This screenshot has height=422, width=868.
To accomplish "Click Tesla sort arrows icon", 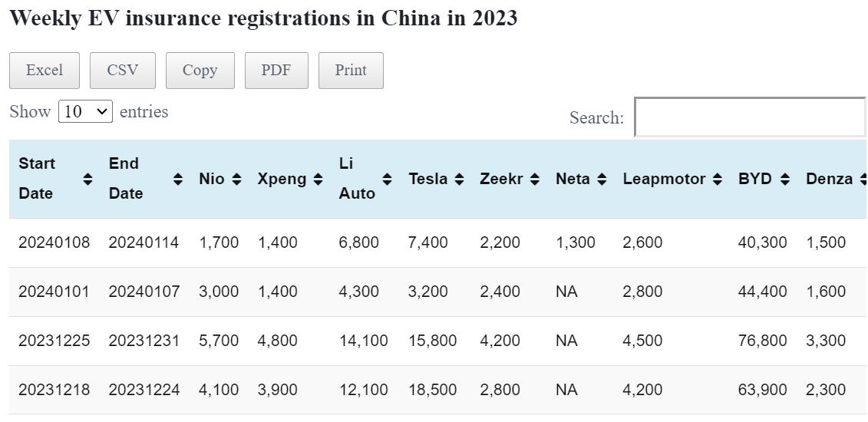I will pos(459,179).
